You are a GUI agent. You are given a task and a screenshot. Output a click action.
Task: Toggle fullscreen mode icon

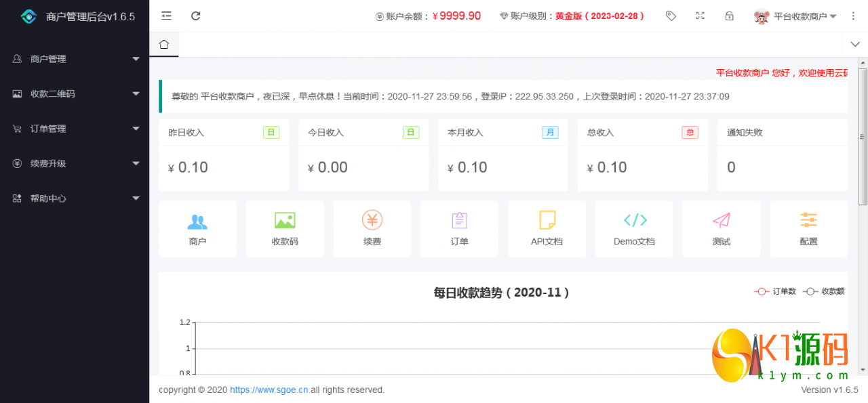click(701, 16)
